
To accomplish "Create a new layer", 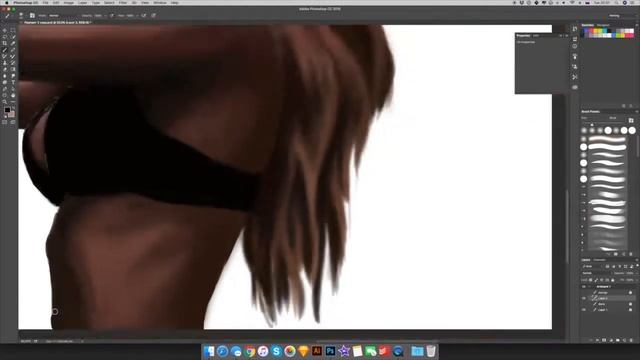I will pos(624,340).
